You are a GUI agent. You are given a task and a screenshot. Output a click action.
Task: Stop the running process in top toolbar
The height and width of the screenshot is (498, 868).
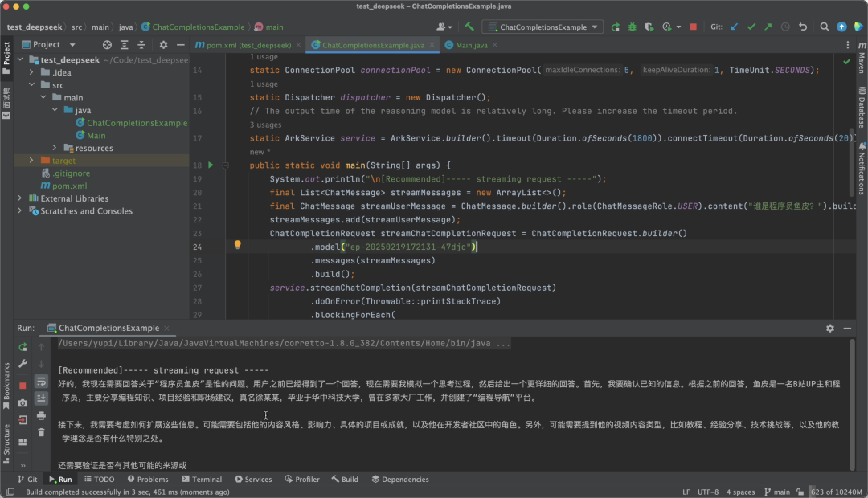693,27
